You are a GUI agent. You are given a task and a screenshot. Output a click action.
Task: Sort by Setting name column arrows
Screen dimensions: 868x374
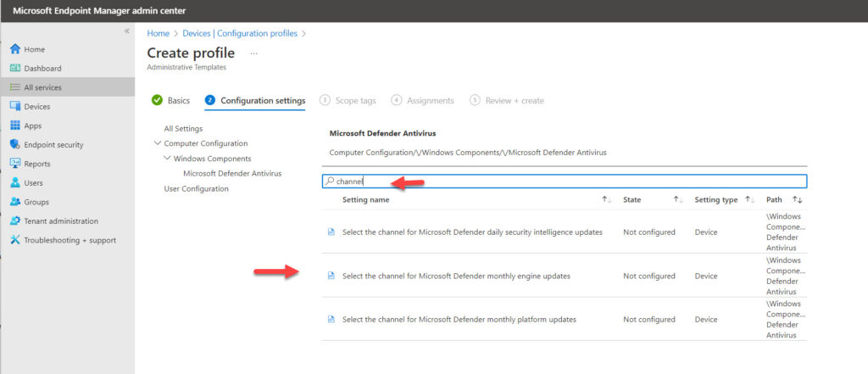(x=606, y=200)
